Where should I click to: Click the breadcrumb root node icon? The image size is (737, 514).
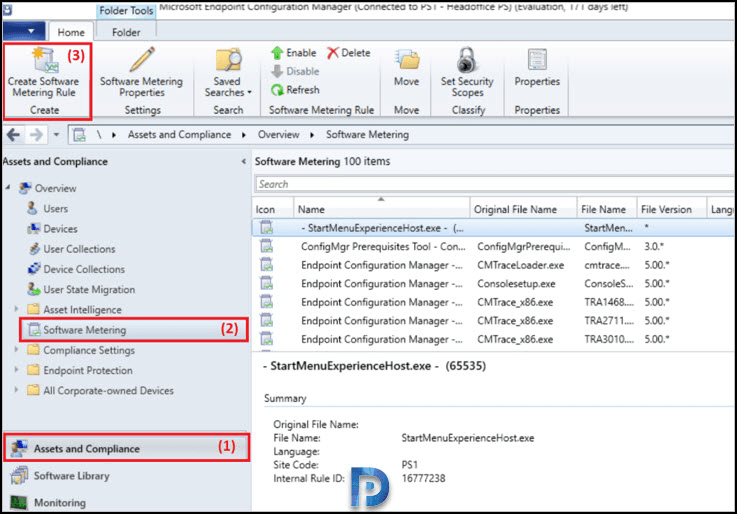[79, 135]
